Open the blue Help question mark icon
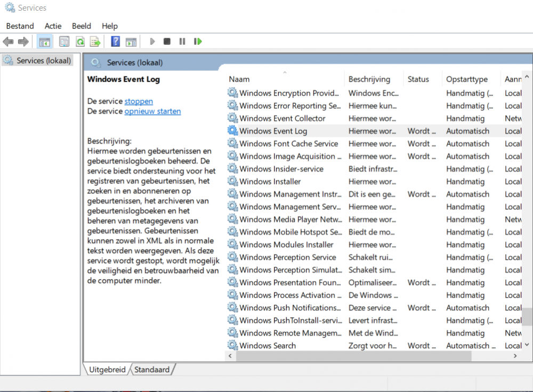533x392 pixels. (x=115, y=42)
